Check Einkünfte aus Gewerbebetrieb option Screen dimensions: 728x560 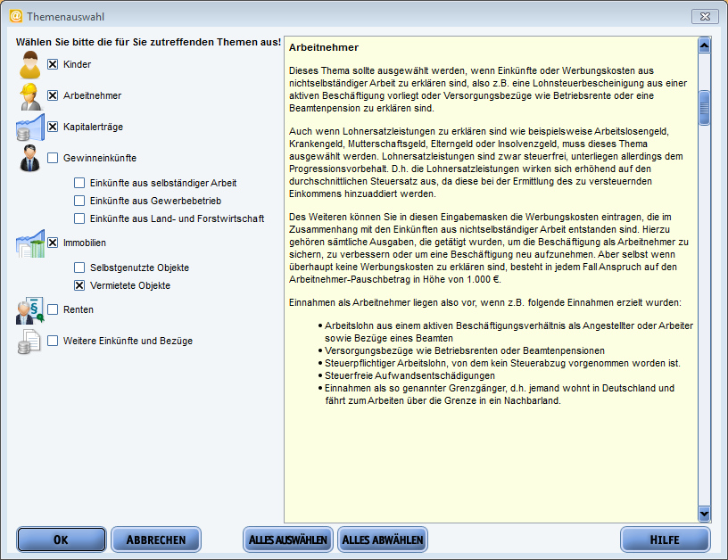79,201
